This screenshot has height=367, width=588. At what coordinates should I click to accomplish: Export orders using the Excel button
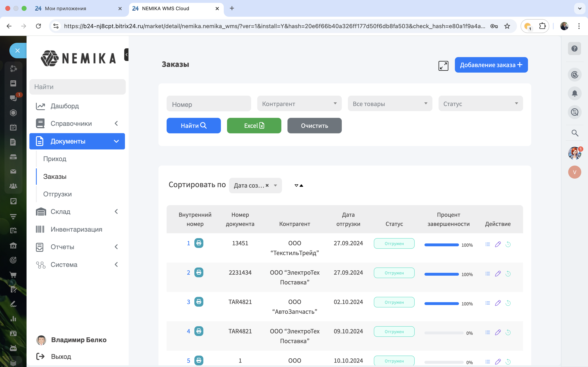click(x=254, y=125)
